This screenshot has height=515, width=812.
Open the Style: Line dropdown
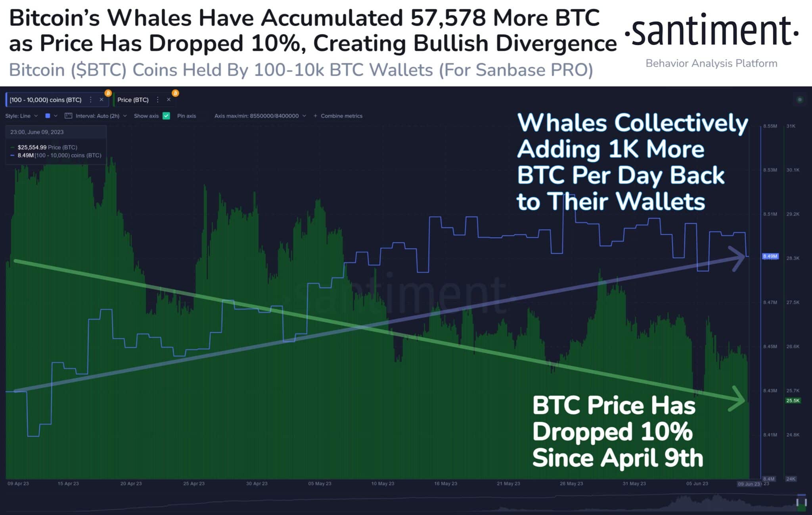(x=22, y=116)
